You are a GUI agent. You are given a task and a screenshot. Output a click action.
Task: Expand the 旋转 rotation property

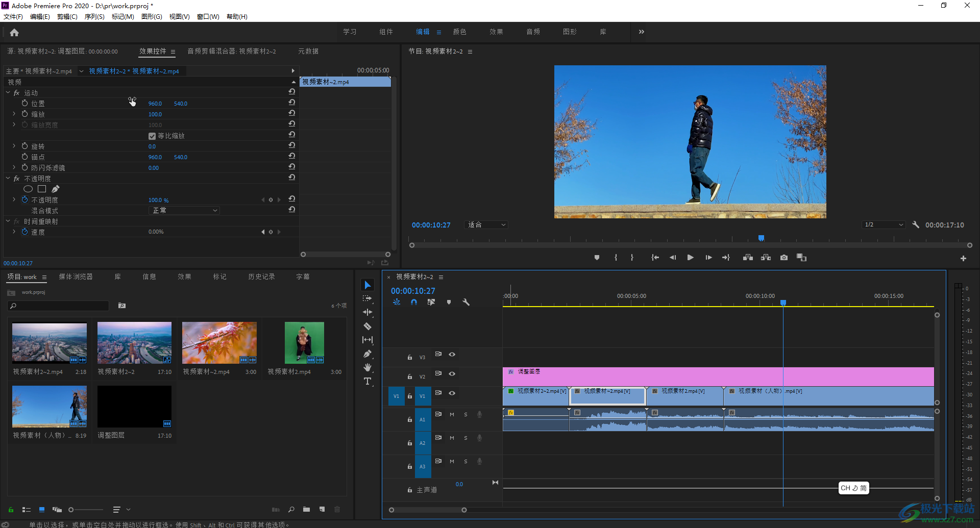(x=14, y=146)
